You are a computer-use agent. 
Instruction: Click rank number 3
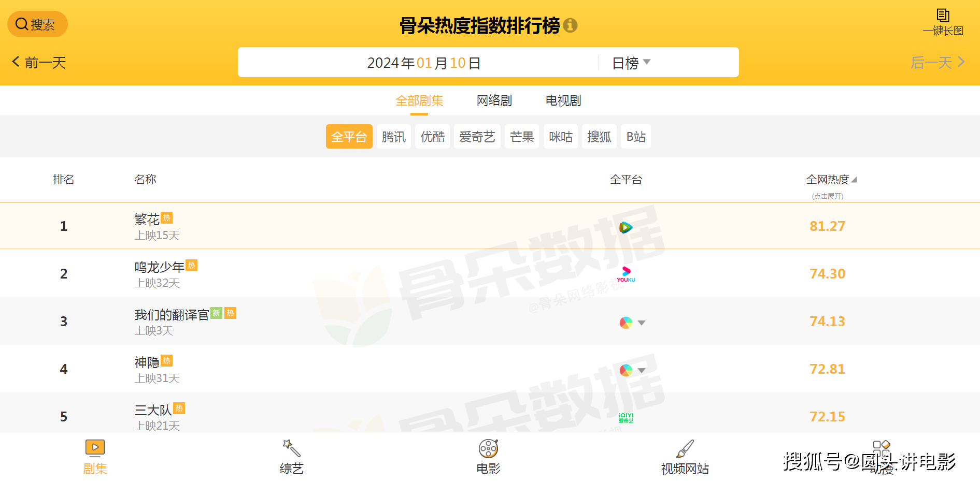pyautogui.click(x=64, y=322)
